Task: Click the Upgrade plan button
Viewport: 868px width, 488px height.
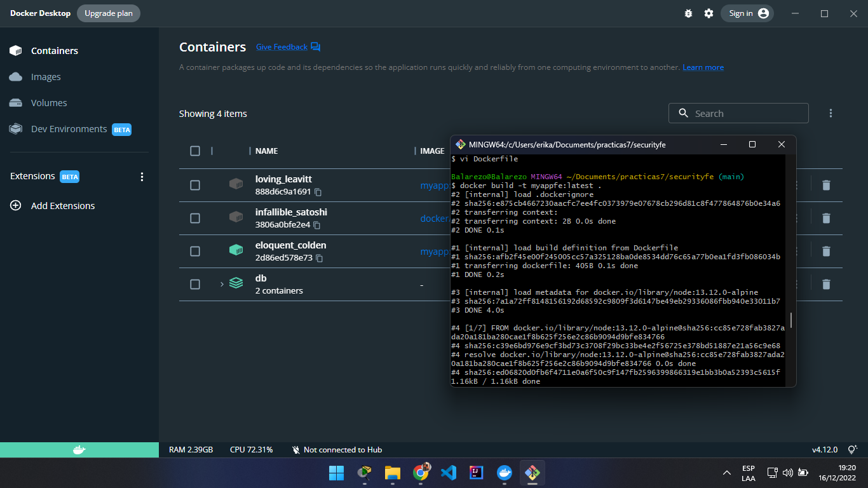Action: point(108,13)
